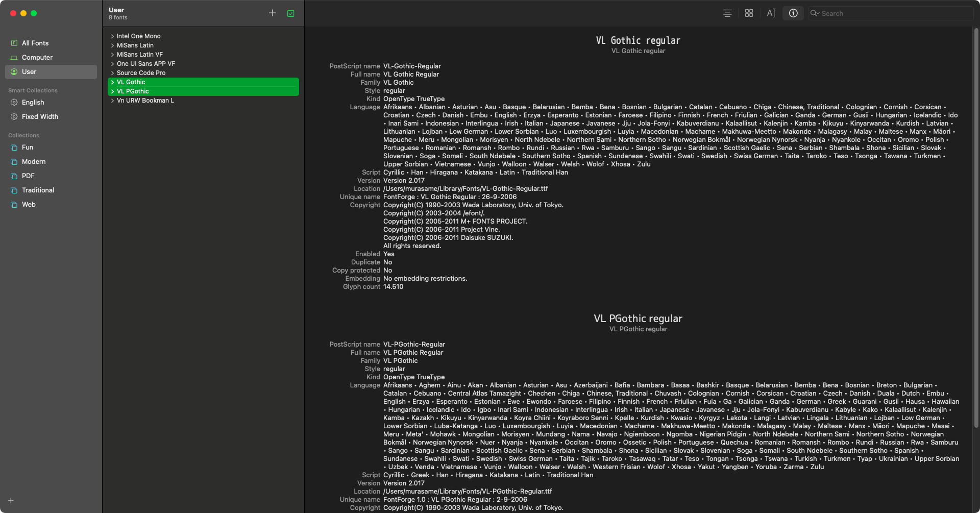This screenshot has height=513, width=980.
Task: Expand the Intel One Mono family
Action: [x=112, y=36]
